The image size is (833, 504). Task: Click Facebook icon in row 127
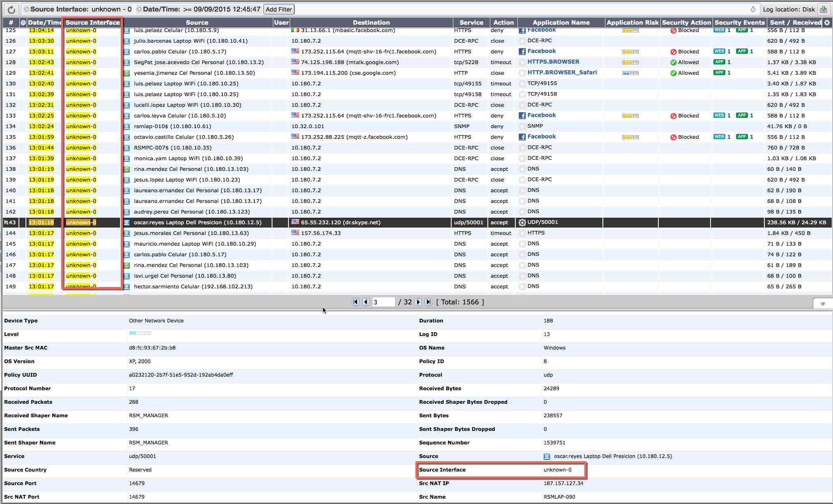(x=522, y=52)
